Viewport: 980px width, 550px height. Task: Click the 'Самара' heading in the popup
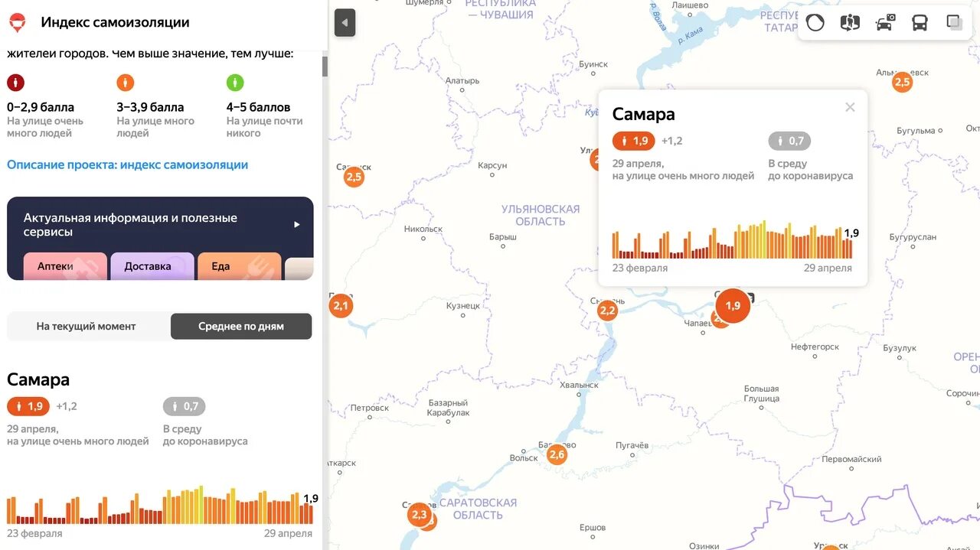pyautogui.click(x=644, y=114)
